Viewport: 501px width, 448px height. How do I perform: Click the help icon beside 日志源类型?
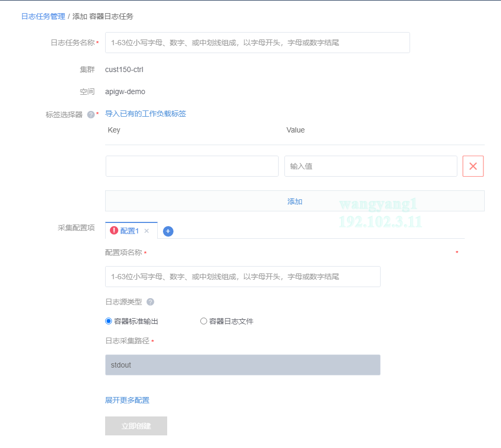coord(150,302)
